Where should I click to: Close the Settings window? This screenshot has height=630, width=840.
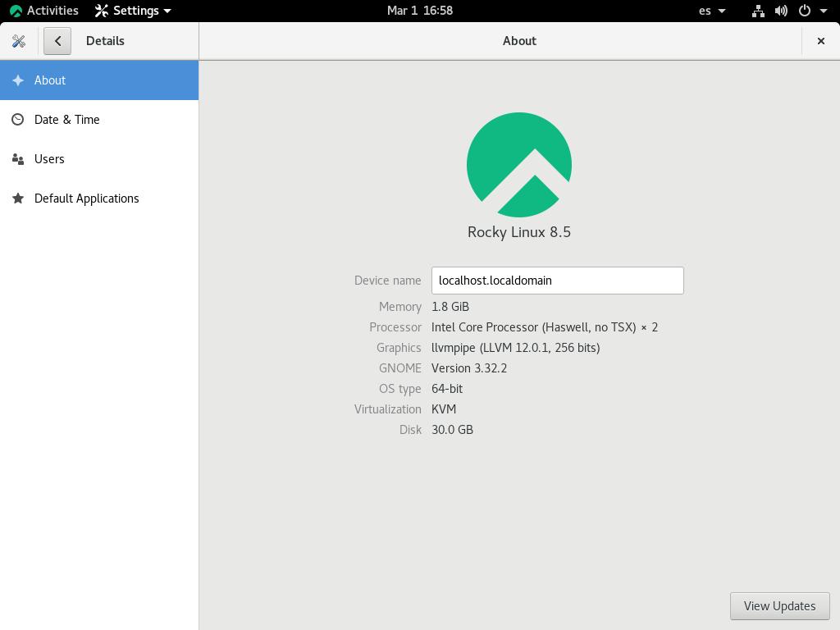coord(820,41)
